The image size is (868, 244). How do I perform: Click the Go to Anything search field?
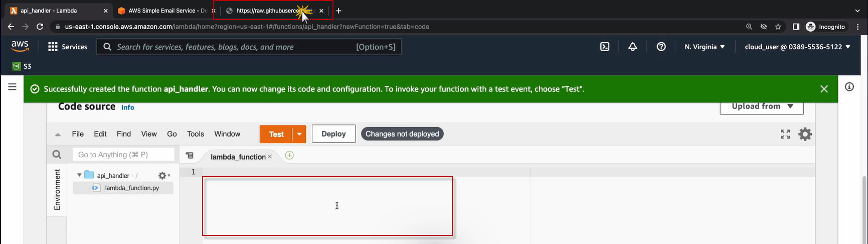[123, 155]
